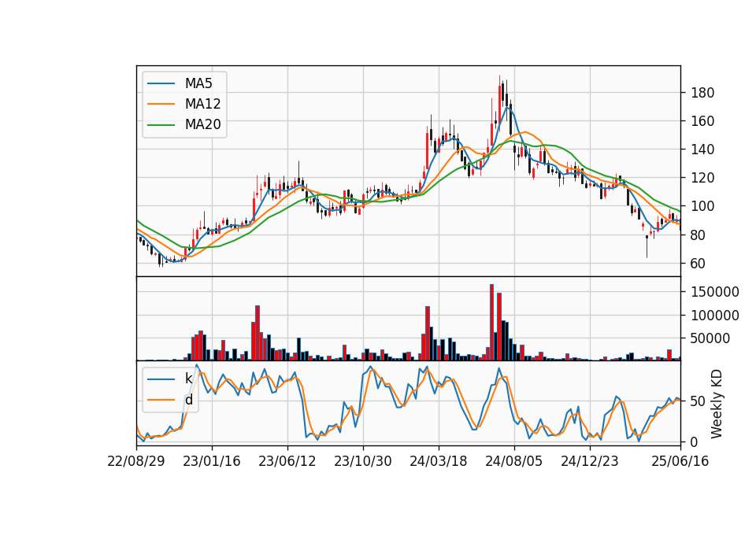Click the 23/06/12 date tick label
The height and width of the screenshot is (543, 756).
pyautogui.click(x=287, y=461)
